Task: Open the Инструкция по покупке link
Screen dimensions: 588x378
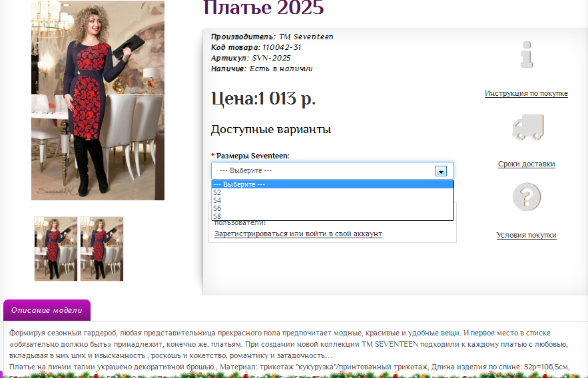Action: point(526,93)
